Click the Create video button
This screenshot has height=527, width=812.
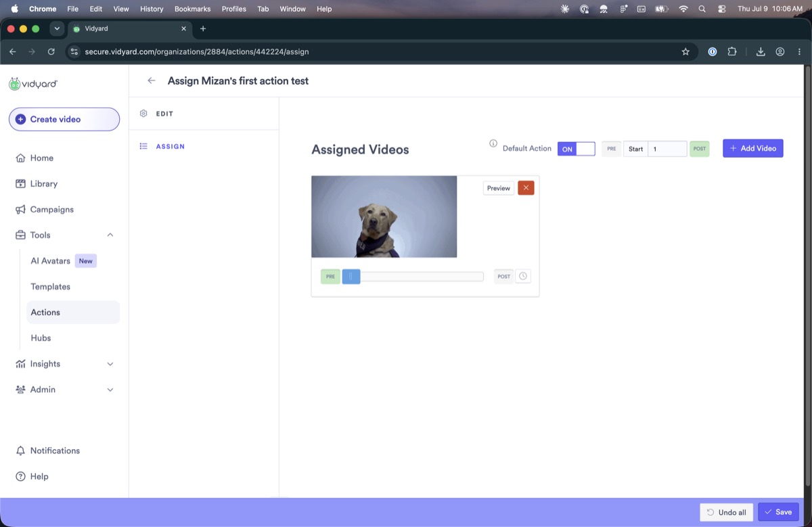(x=64, y=119)
